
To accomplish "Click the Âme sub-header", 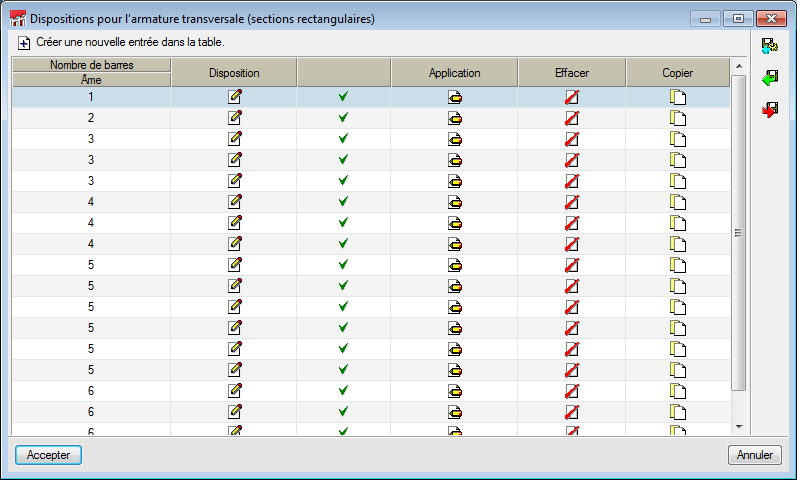I will pos(91,80).
